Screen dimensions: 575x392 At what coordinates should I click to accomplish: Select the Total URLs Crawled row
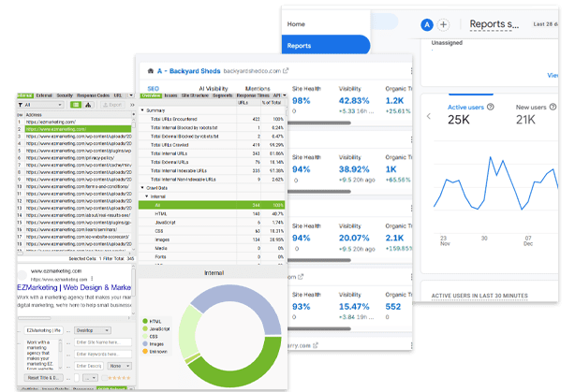tap(212, 145)
